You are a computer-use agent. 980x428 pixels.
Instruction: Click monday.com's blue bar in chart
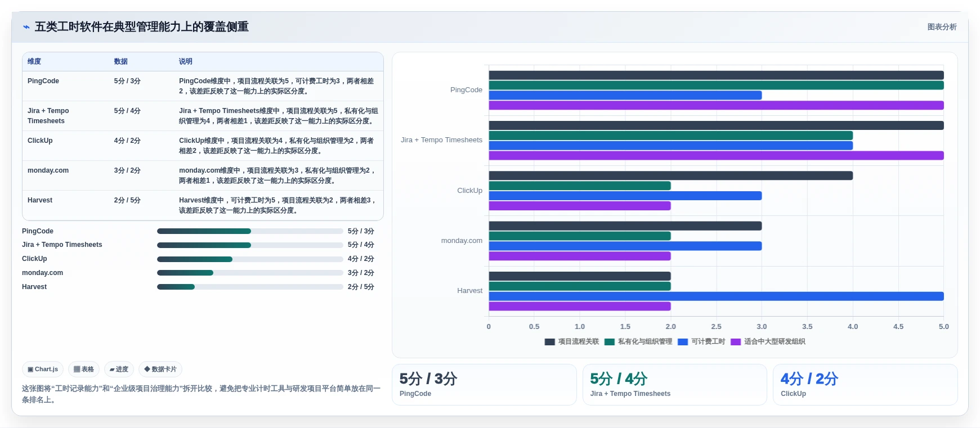[625, 246]
